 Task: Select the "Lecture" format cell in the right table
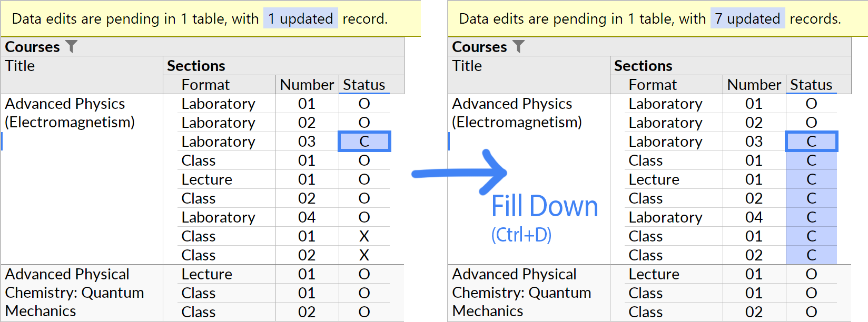[x=654, y=179]
